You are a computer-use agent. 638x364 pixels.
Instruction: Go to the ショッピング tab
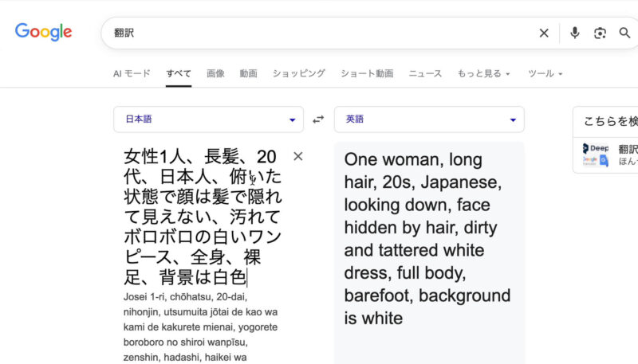(x=298, y=73)
